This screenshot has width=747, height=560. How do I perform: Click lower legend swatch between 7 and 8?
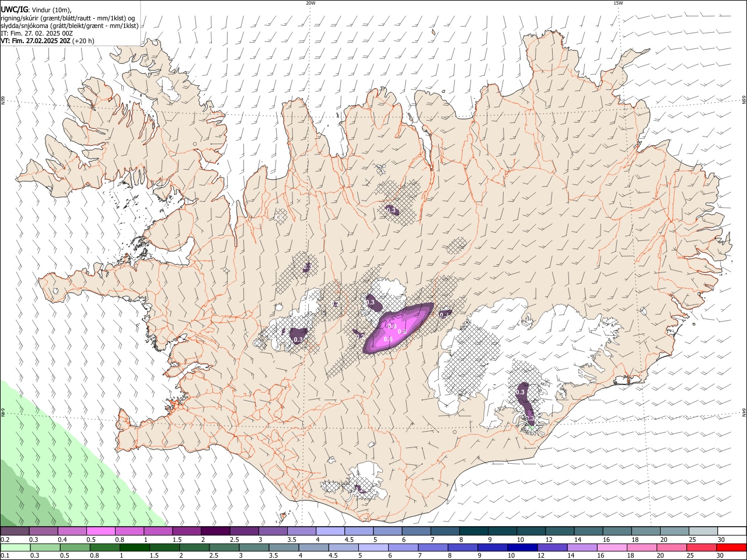point(432,548)
